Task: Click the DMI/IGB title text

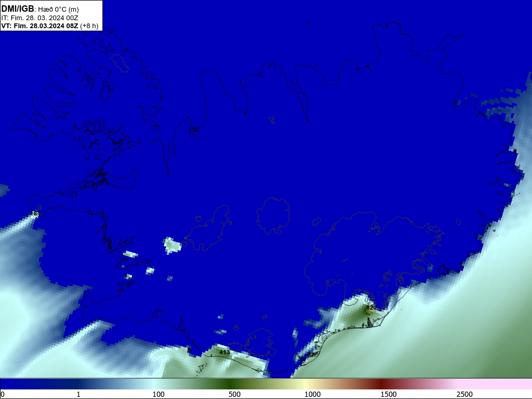Action: (x=18, y=9)
